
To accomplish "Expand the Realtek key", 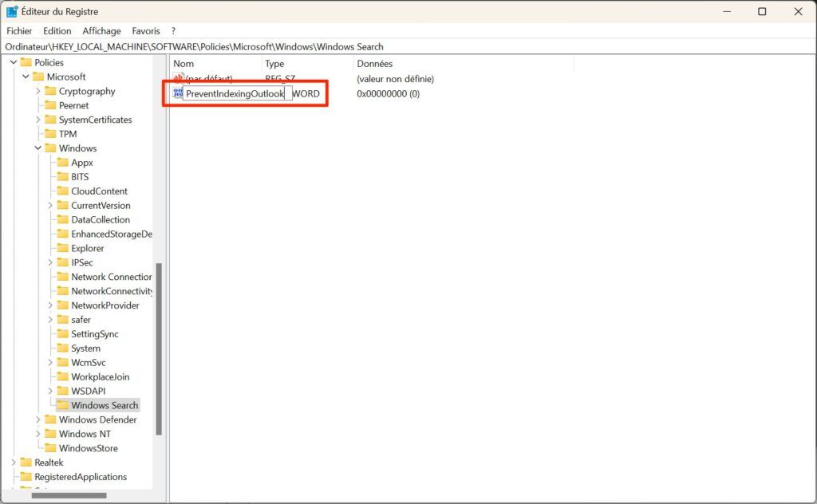I will [x=14, y=463].
